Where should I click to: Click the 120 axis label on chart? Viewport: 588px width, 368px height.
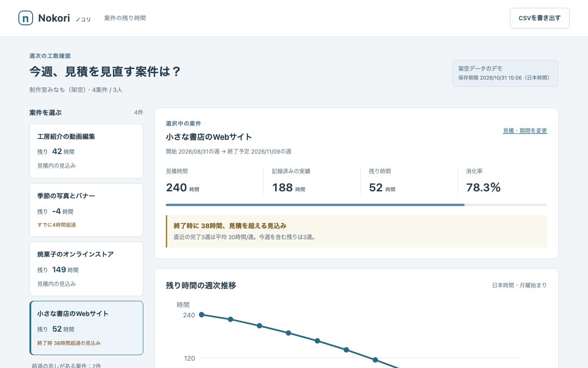coord(189,358)
